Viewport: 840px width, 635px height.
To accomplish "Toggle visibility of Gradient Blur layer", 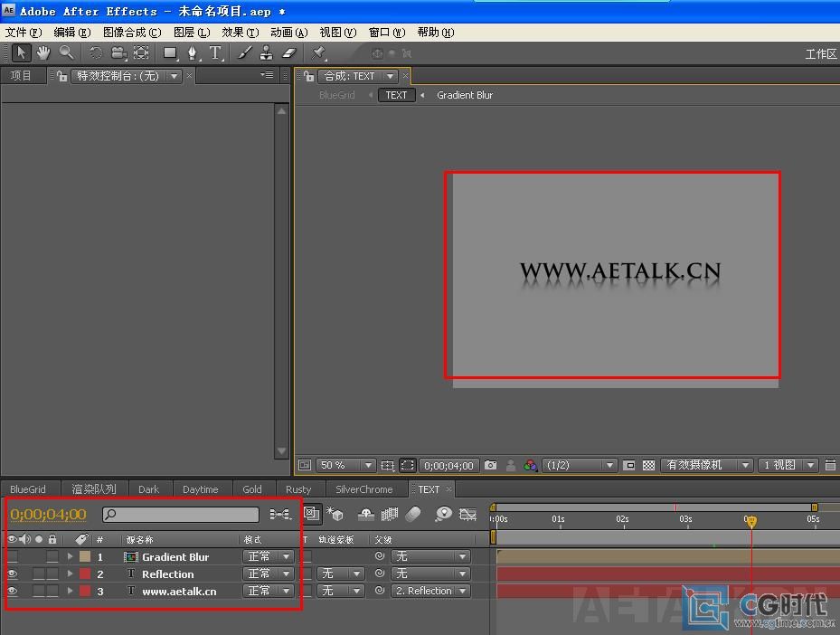I will point(13,557).
